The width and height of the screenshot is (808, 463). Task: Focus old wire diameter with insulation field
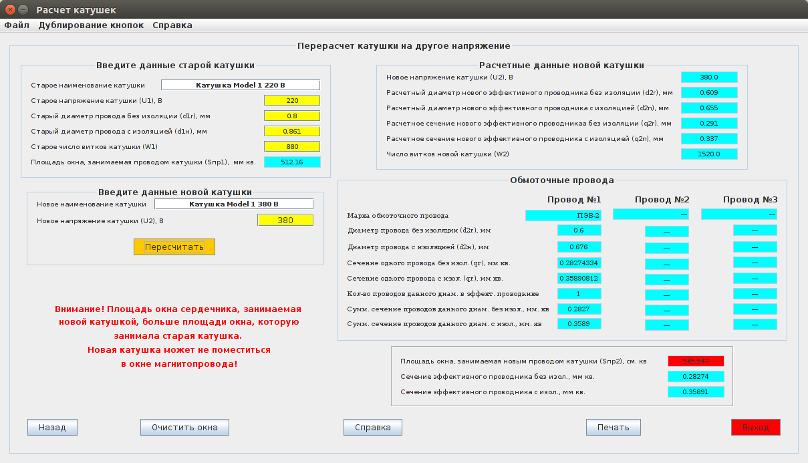pyautogui.click(x=291, y=130)
